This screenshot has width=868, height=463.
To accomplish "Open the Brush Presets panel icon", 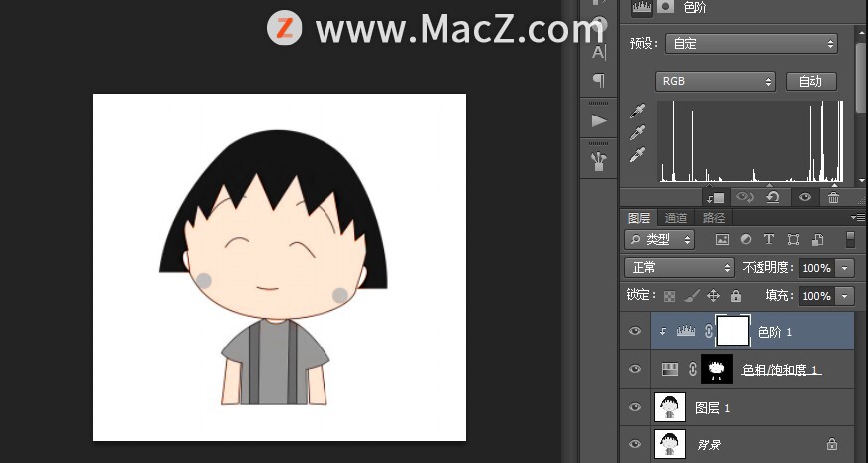I will coord(598,161).
